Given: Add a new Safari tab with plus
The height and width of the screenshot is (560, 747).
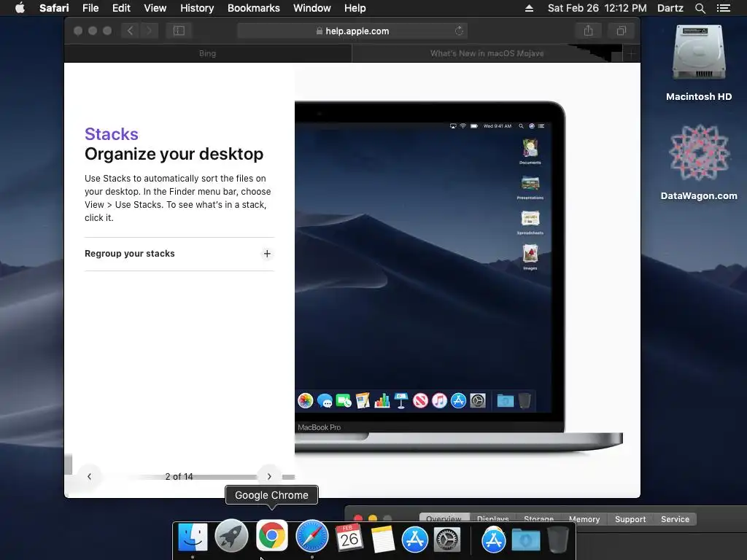Looking at the screenshot, I should [x=631, y=54].
